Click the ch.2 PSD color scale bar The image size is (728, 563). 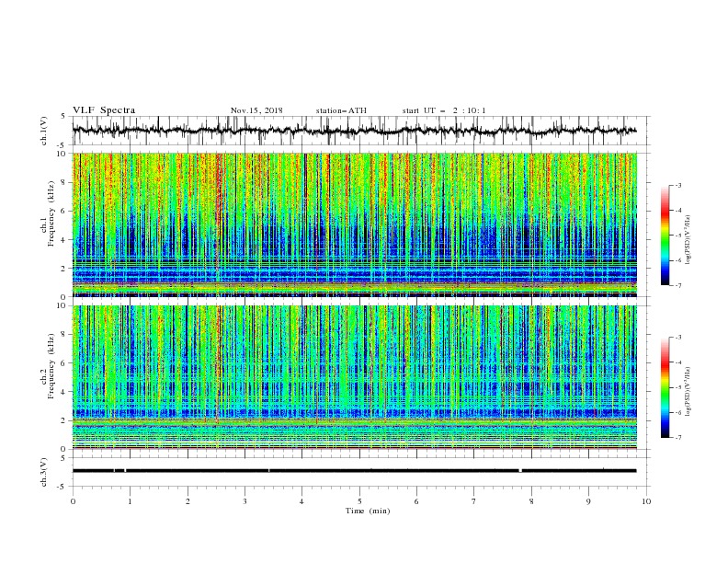[x=665, y=387]
